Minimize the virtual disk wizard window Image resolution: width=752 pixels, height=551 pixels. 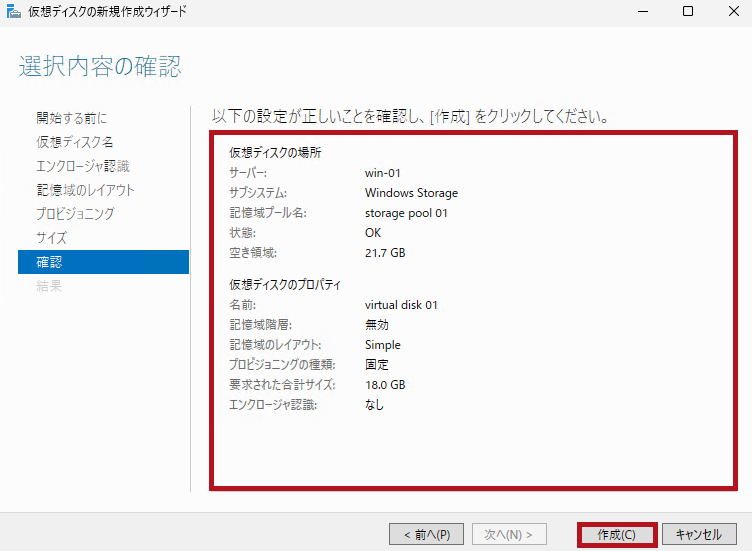click(641, 12)
